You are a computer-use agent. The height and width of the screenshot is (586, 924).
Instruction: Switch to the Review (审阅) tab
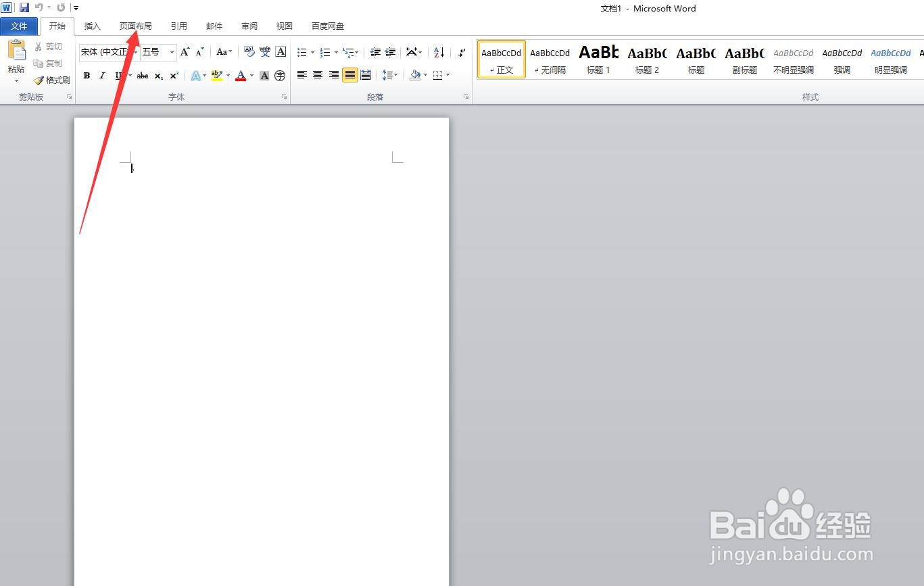249,26
